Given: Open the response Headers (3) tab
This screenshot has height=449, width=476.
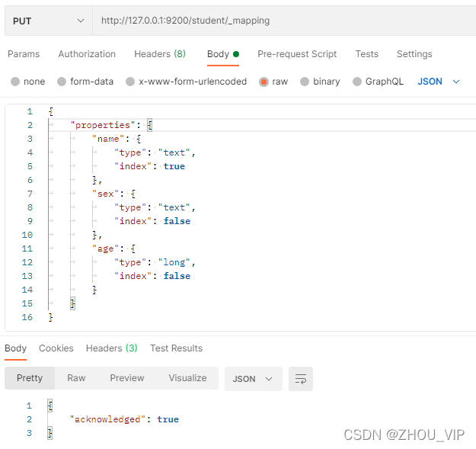Looking at the screenshot, I should point(112,348).
